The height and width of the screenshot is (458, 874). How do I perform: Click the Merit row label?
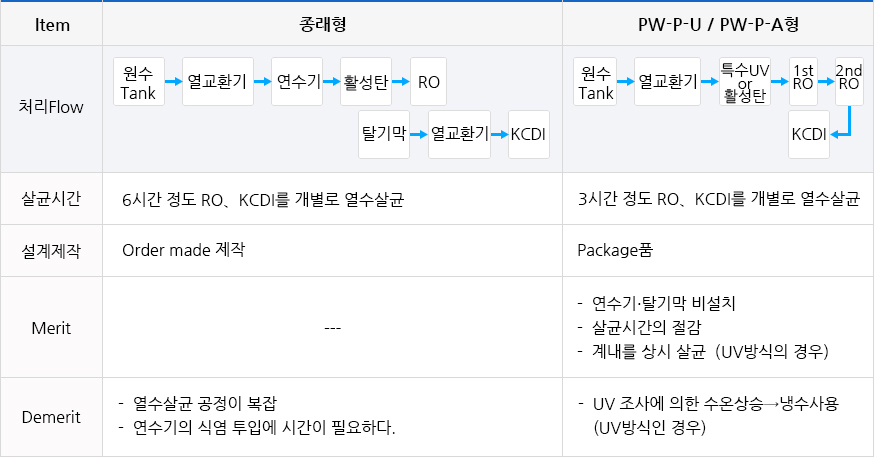[x=51, y=328]
